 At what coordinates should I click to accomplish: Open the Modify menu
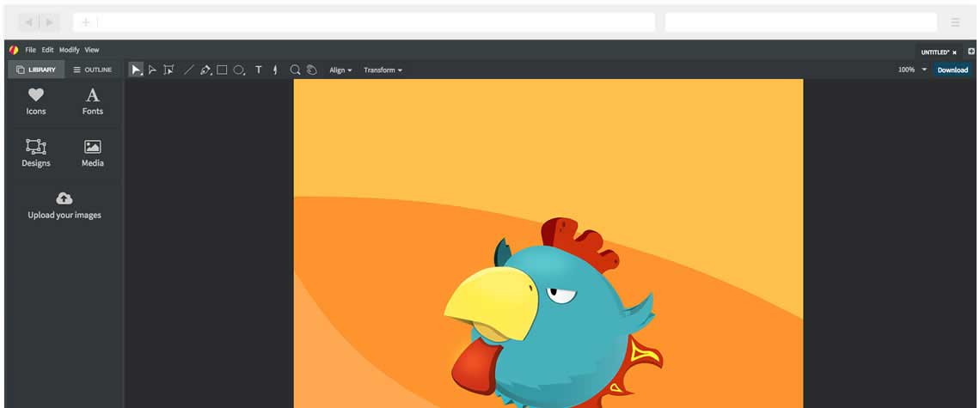point(70,50)
